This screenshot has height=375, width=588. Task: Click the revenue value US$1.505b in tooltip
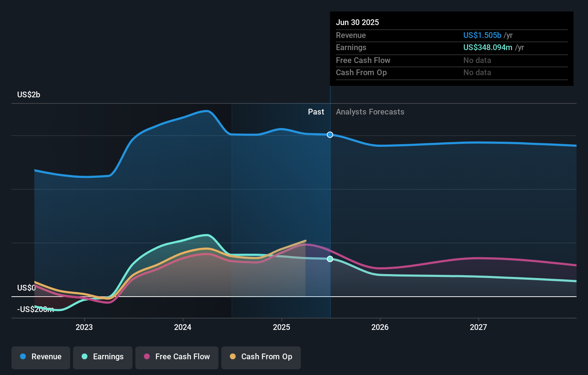click(482, 35)
